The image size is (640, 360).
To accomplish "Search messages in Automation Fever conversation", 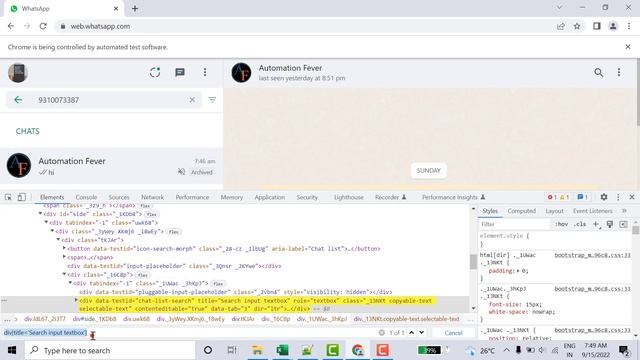I will (x=598, y=73).
